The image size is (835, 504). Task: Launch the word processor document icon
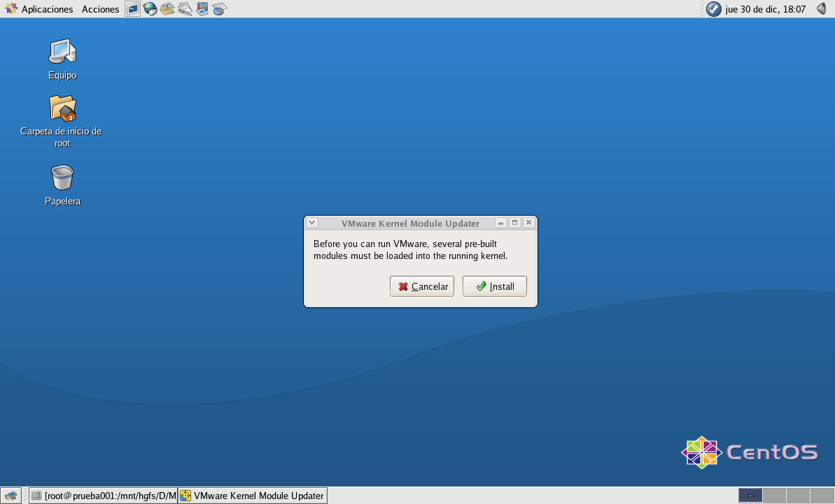pos(185,9)
